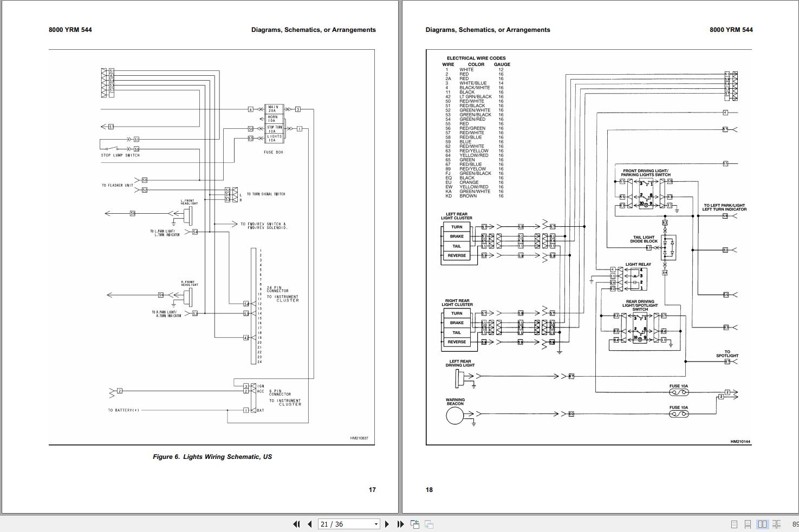Click the 'TAIL LIGHT DIODE BLOCK' label

[x=644, y=239]
